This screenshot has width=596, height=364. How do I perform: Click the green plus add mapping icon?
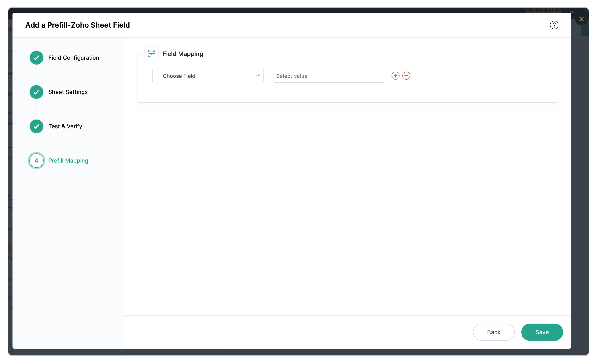(395, 76)
